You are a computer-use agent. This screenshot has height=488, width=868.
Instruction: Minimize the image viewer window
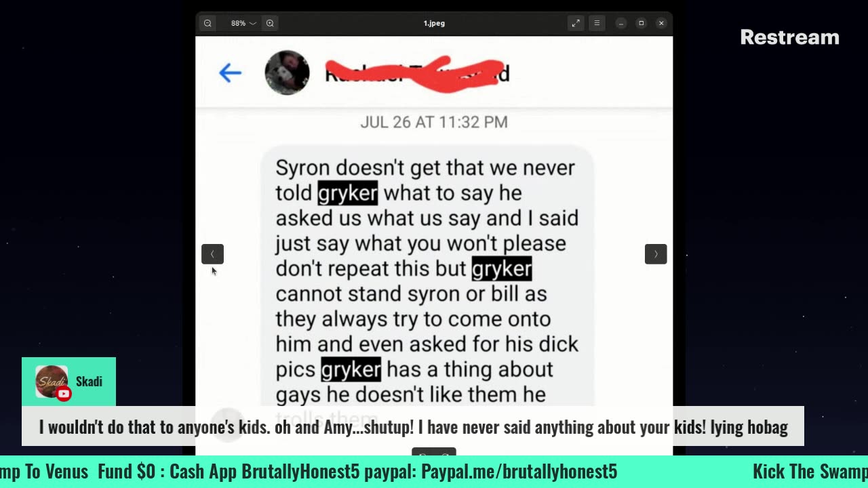620,23
